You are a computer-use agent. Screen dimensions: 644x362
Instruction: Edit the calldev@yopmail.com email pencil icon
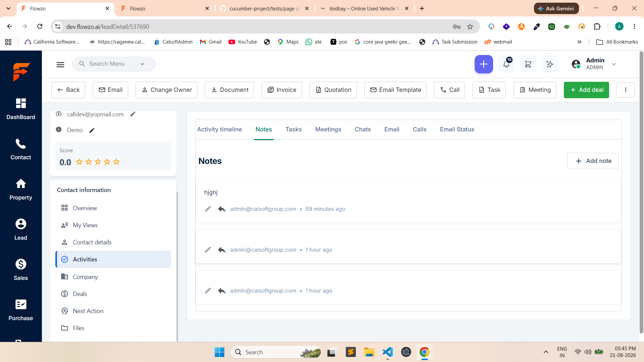133,114
